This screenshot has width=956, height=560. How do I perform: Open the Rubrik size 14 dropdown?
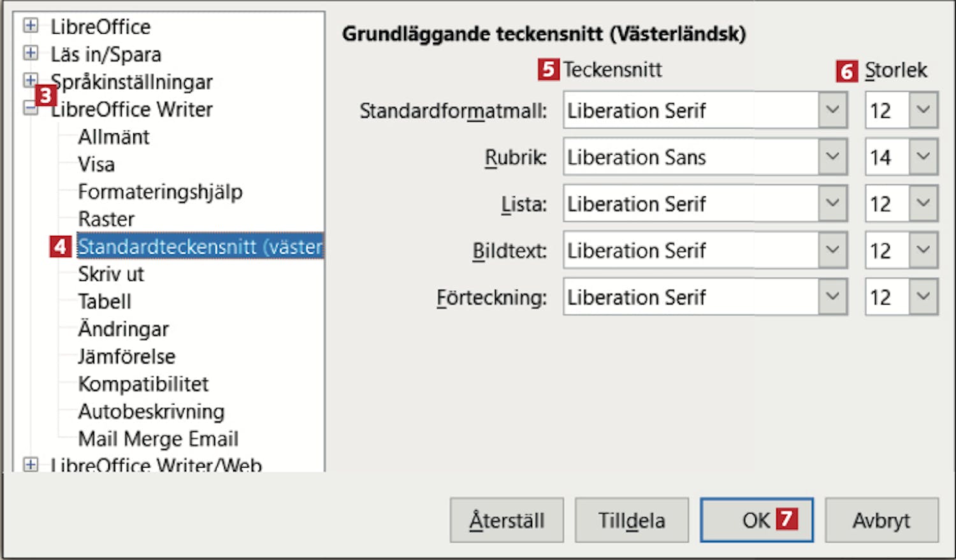(923, 157)
